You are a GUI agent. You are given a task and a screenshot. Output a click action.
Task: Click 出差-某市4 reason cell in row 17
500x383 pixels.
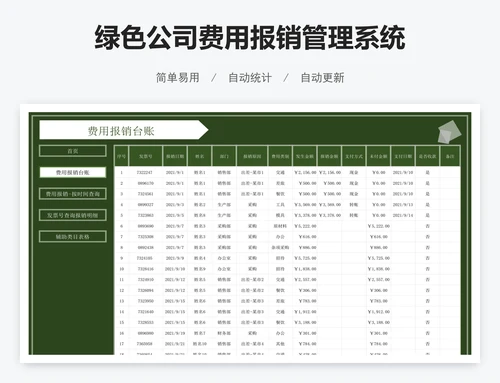coord(252,344)
